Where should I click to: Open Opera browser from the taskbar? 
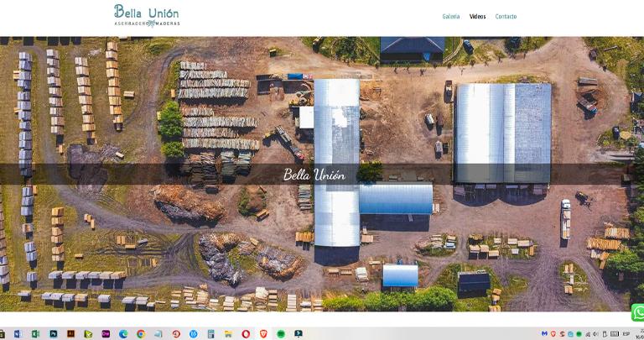tap(246, 334)
